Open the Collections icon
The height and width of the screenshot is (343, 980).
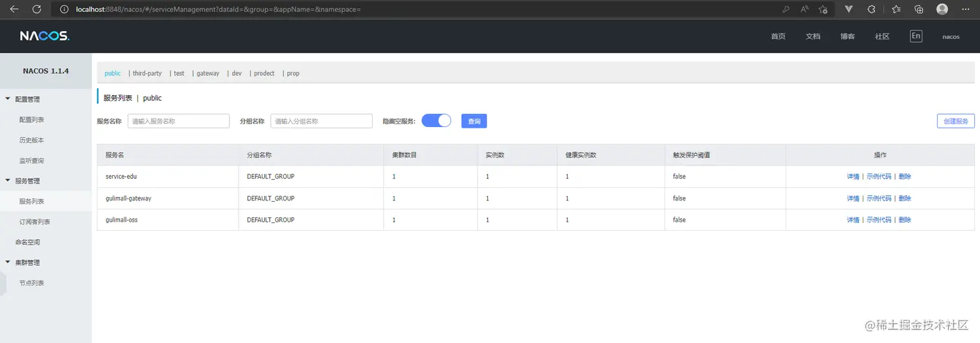point(918,9)
